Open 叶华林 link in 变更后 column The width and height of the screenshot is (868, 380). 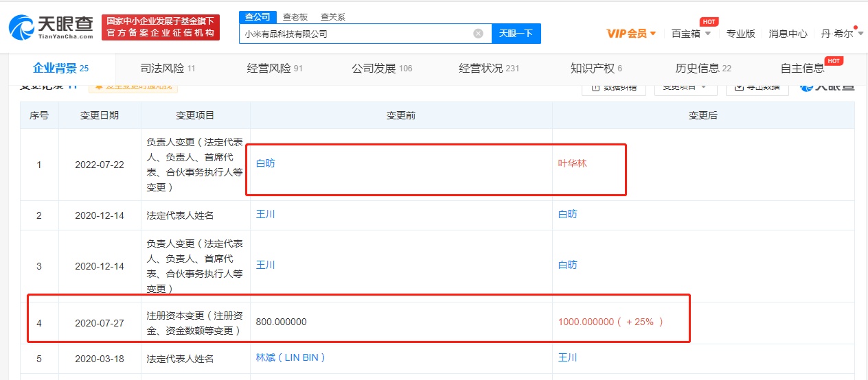pyautogui.click(x=573, y=163)
